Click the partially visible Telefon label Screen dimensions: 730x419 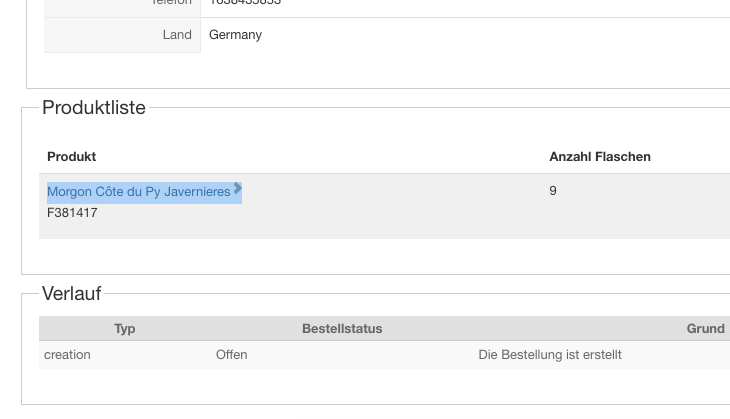(171, 3)
